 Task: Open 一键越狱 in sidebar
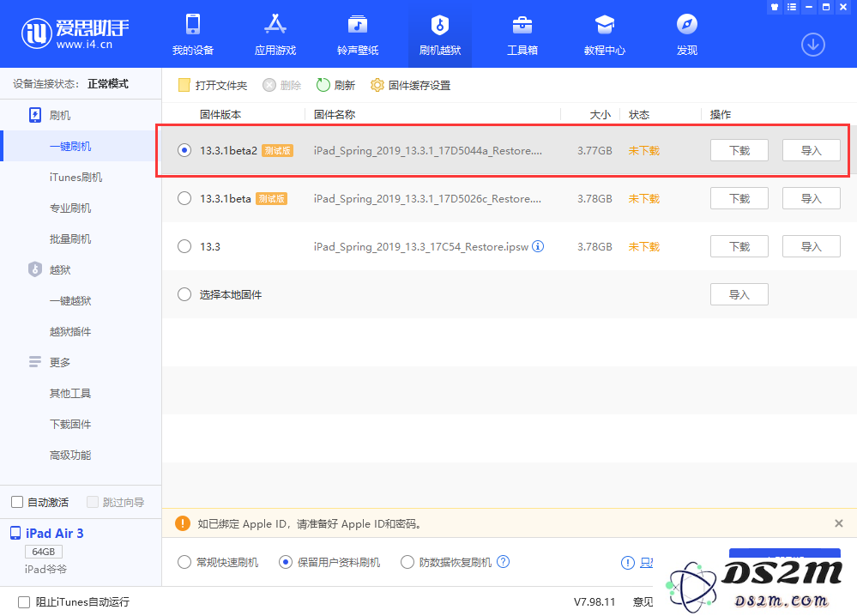click(x=70, y=300)
